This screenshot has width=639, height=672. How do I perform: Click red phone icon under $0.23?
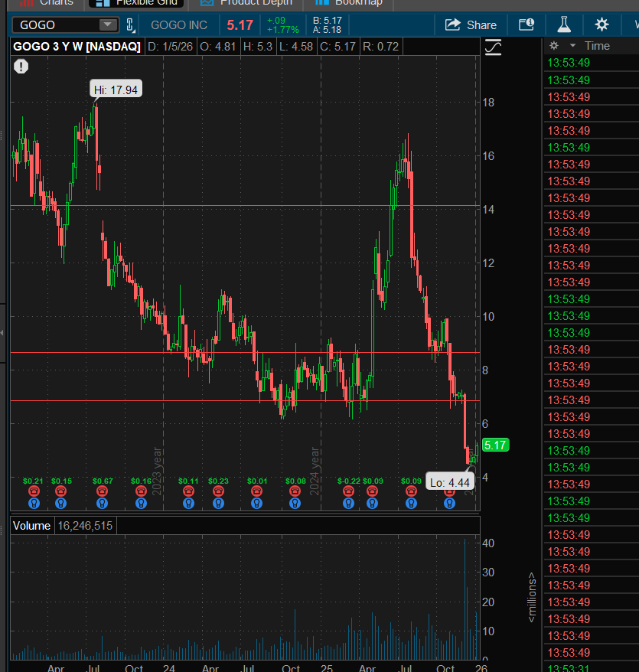[219, 491]
